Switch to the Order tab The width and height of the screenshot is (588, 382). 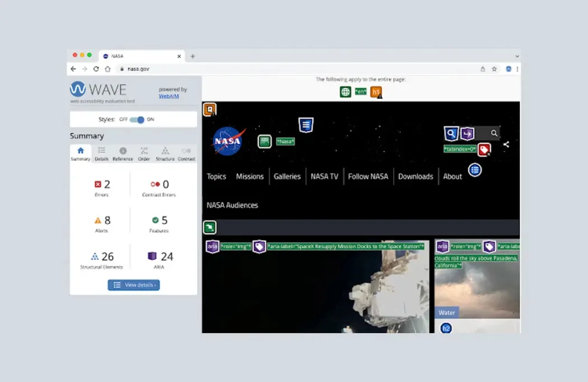[x=144, y=154]
